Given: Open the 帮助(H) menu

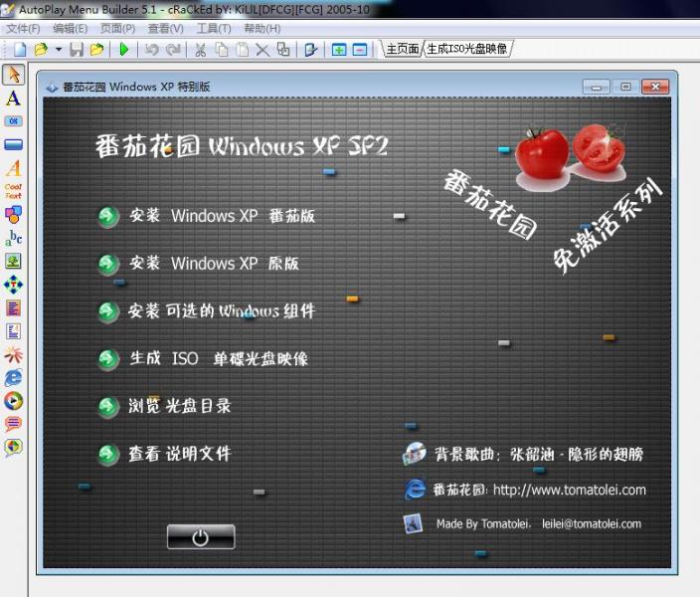Looking at the screenshot, I should click(262, 29).
